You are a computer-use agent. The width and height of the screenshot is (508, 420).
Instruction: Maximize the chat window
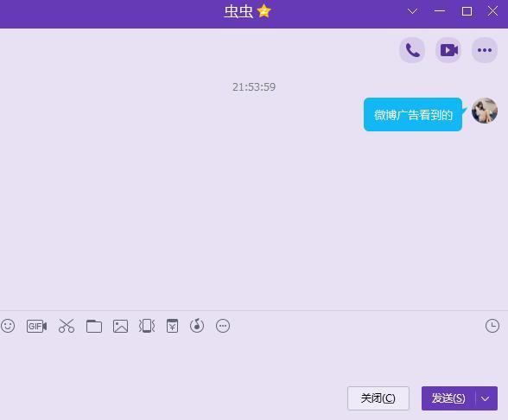click(x=467, y=12)
